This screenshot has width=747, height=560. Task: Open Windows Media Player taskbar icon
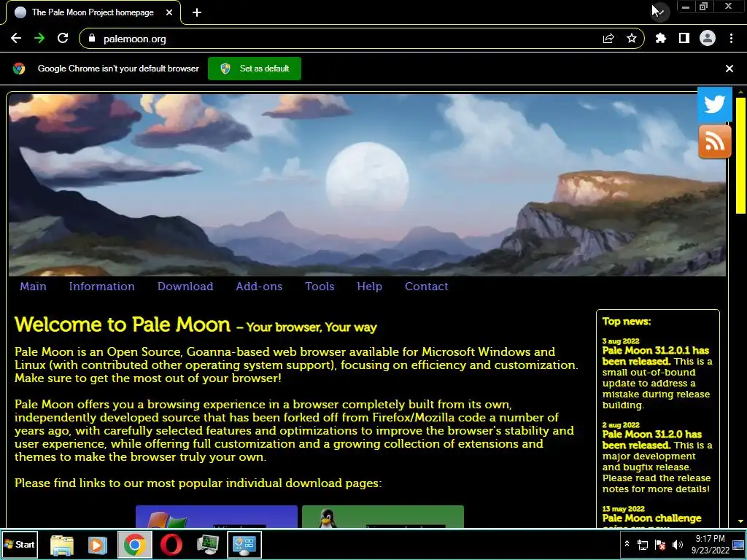click(x=98, y=545)
